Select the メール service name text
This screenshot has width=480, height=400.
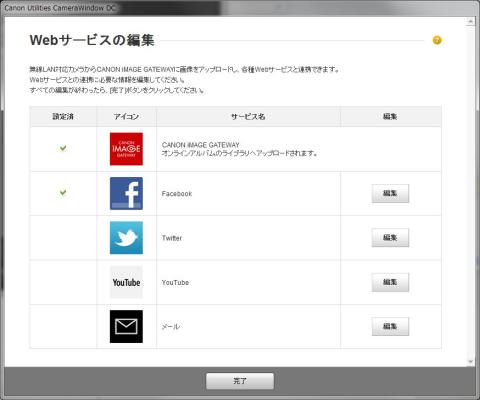171,327
